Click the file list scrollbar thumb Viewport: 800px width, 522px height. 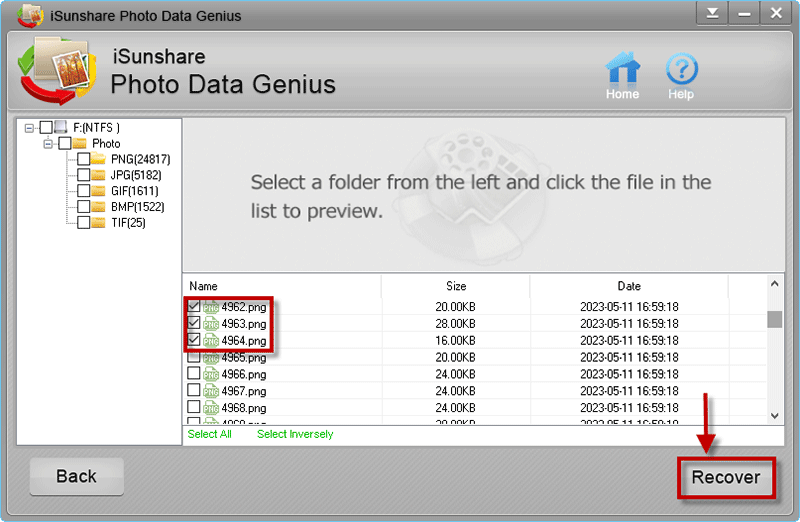774,319
